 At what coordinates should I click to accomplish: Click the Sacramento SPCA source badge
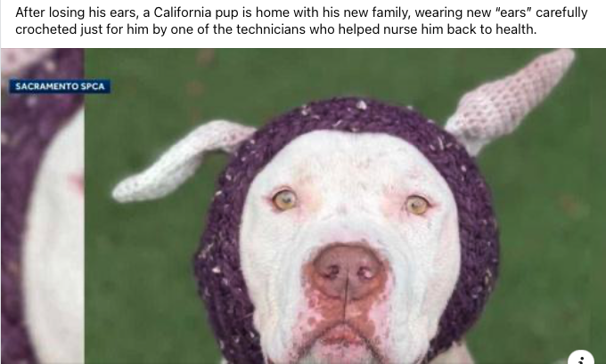tap(60, 86)
